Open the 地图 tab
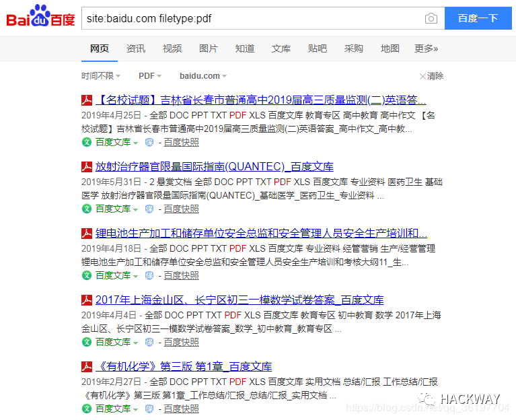The image size is (516, 420). pyautogui.click(x=390, y=48)
